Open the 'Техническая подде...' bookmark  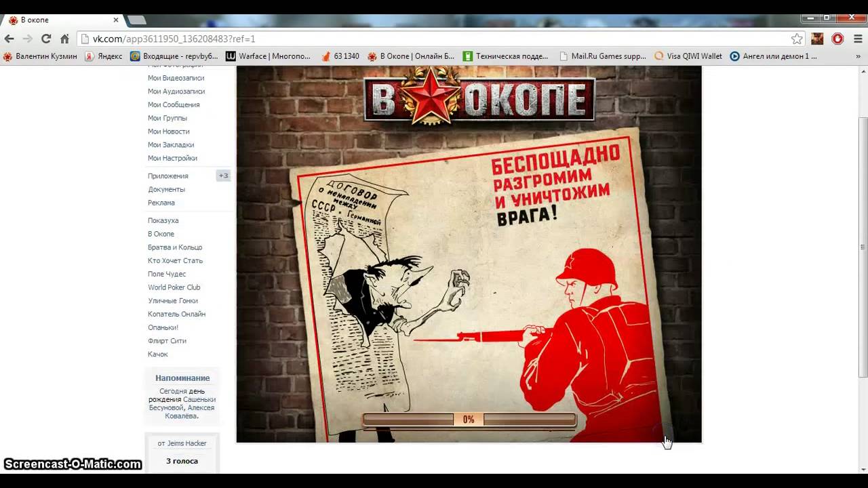click(505, 56)
